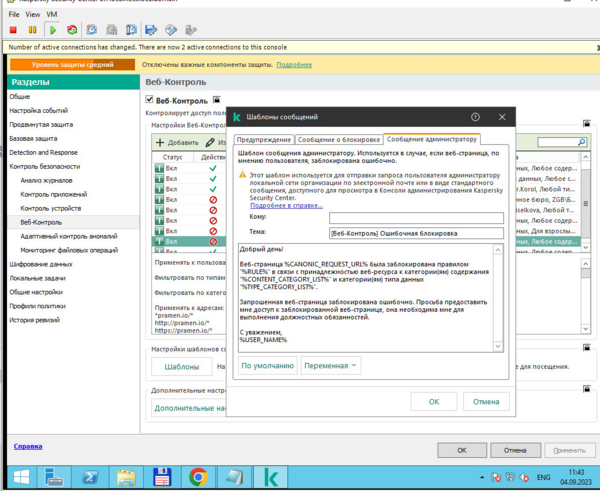
Task: Open PowerShell from the taskbar
Action: click(x=87, y=476)
